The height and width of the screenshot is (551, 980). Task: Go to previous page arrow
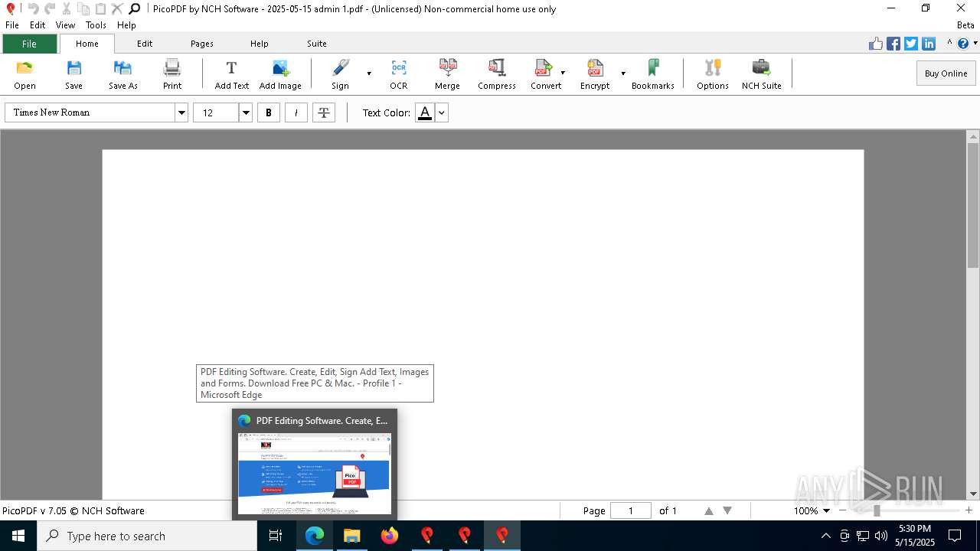(709, 510)
